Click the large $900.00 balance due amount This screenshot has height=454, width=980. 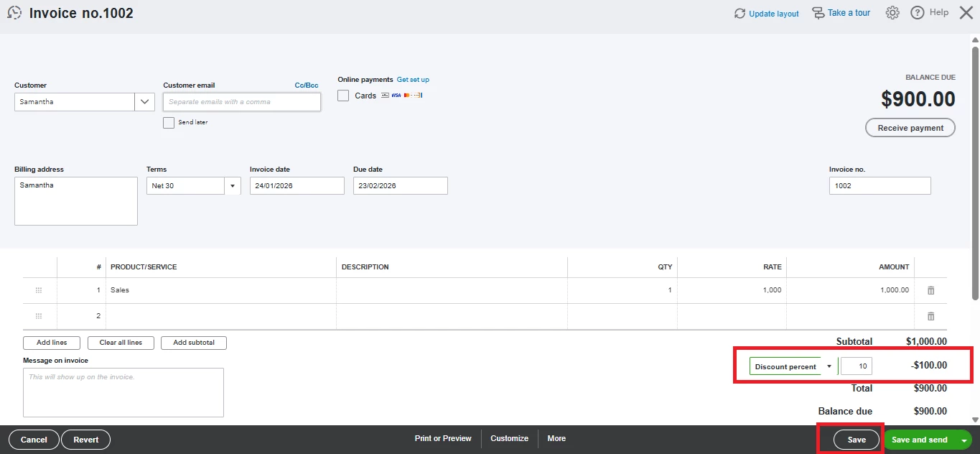(x=918, y=99)
